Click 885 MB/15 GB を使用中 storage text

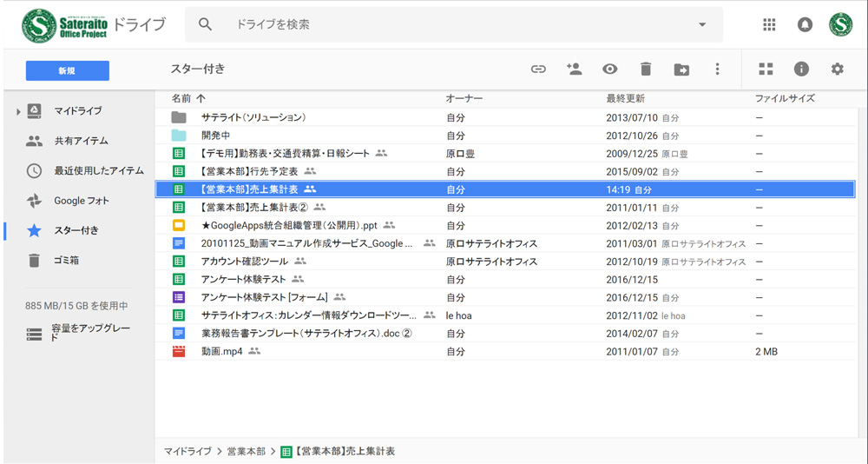(76, 306)
